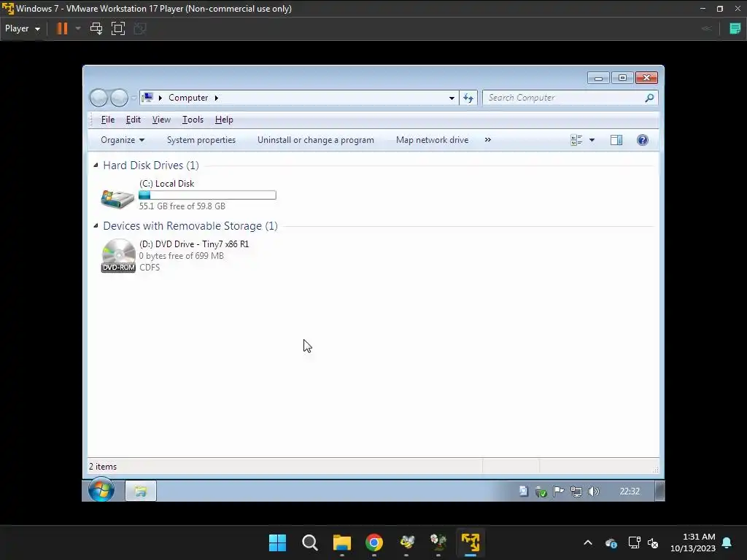
Task: Click the search magnifier icon
Action: (649, 98)
